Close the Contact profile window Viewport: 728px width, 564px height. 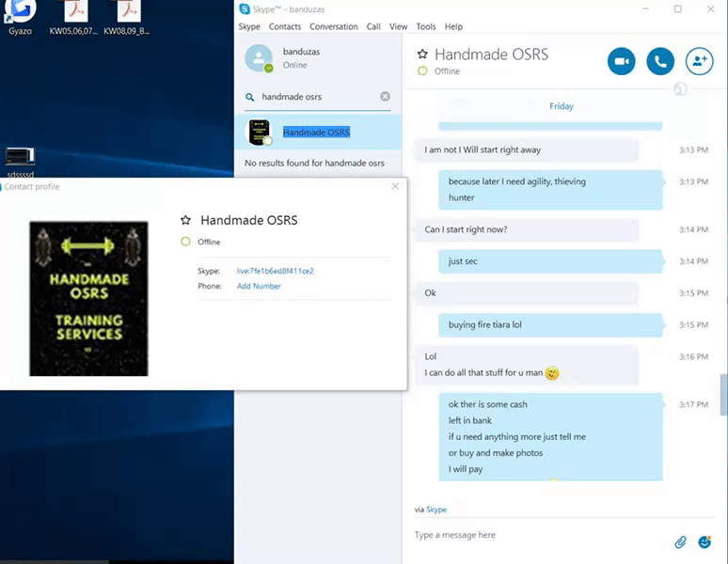(395, 186)
